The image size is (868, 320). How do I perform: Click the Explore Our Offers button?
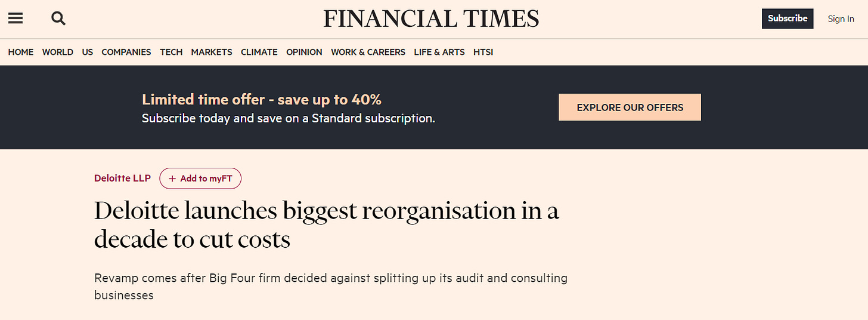[x=630, y=107]
